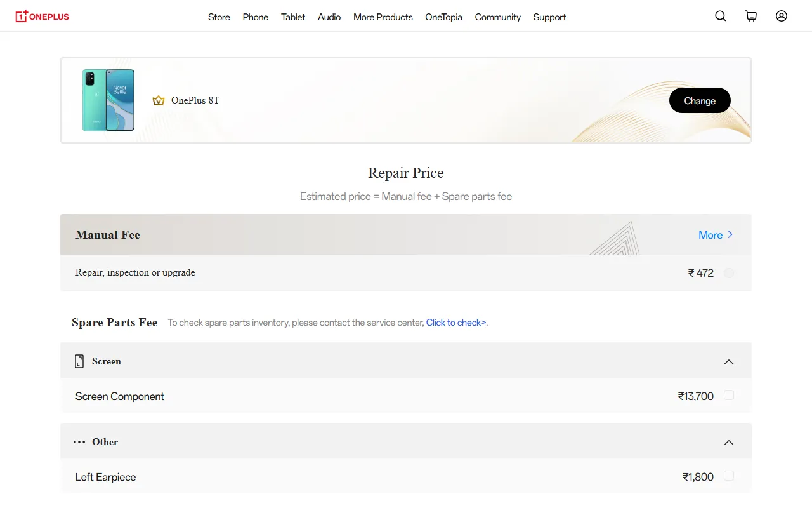This screenshot has width=812, height=508.
Task: Click the ₹13,700 screen price
Action: click(696, 396)
